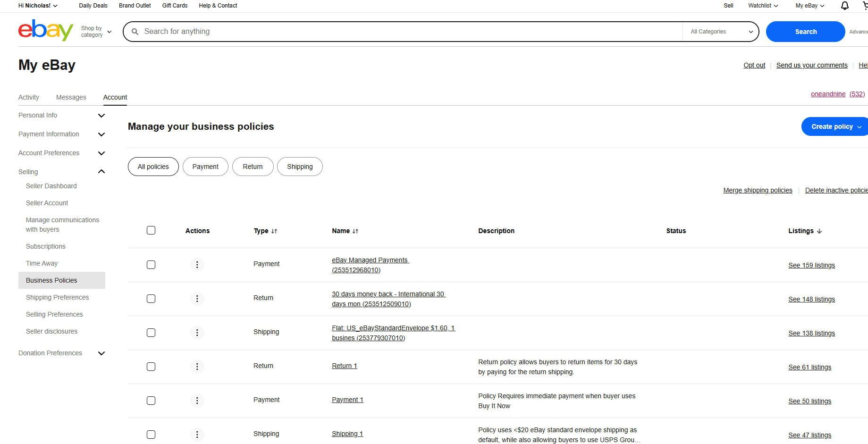Open the notifications bell

point(844,6)
